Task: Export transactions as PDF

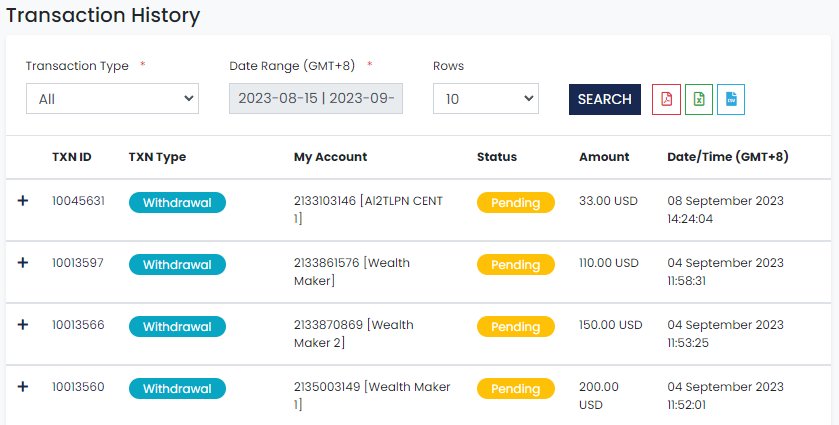Action: pos(666,99)
